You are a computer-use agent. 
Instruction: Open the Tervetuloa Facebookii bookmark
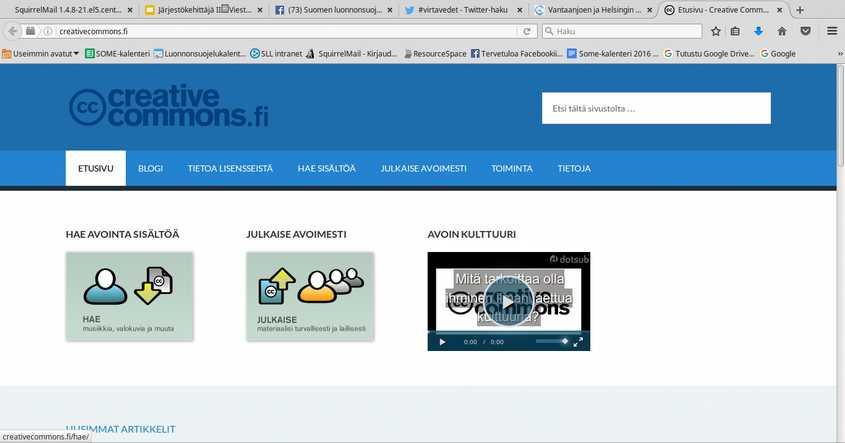pos(516,53)
